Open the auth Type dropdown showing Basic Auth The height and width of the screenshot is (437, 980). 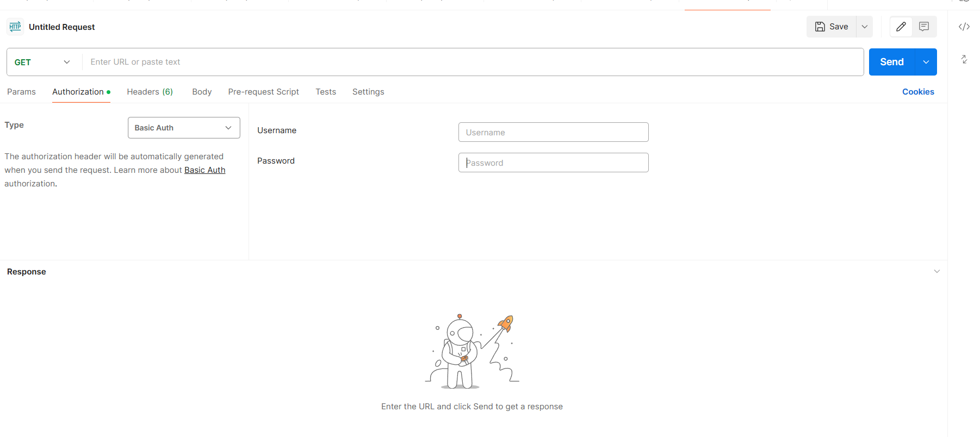tap(184, 128)
